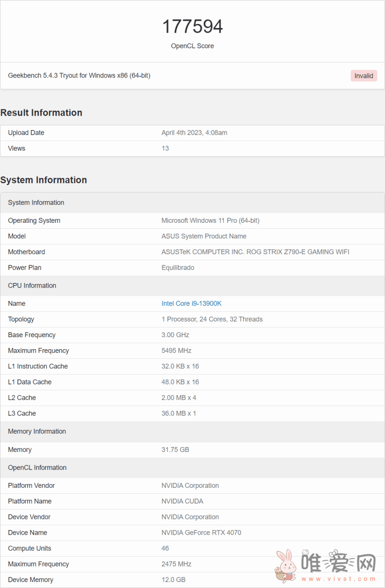Click the OpenCL Information section header

(192, 468)
